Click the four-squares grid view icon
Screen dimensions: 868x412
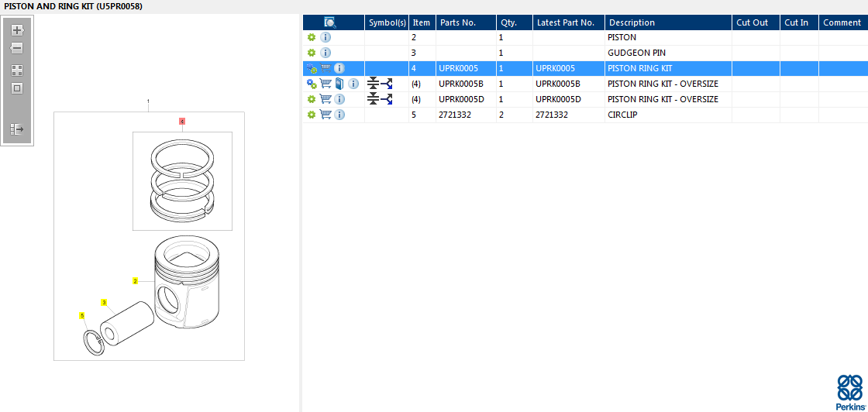[x=17, y=70]
